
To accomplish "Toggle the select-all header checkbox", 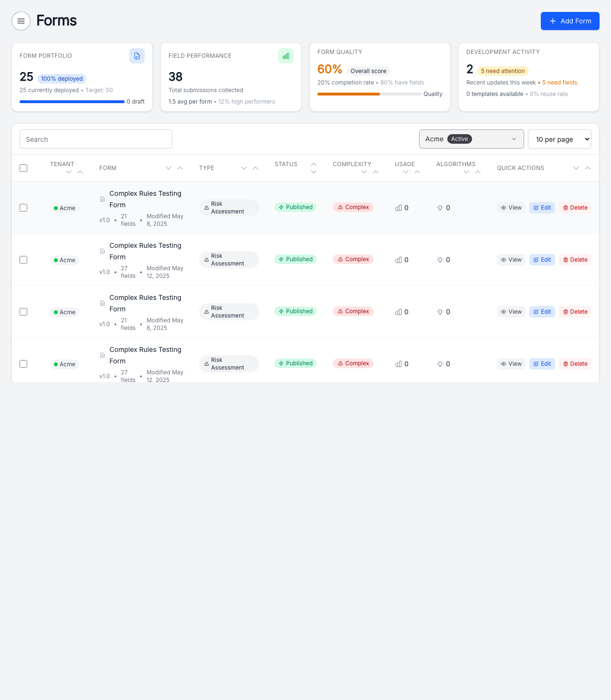I will coord(23,168).
